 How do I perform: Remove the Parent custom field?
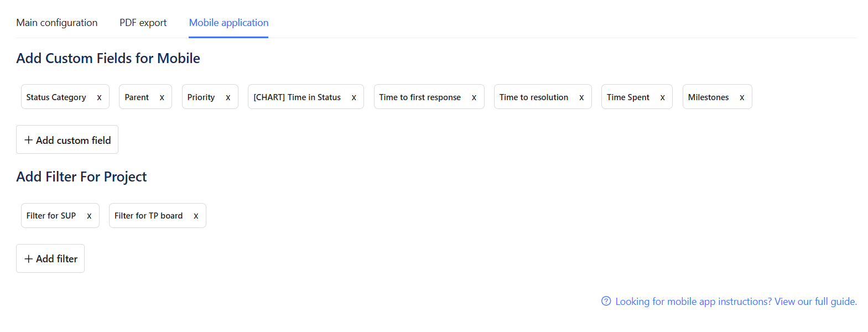(x=162, y=97)
